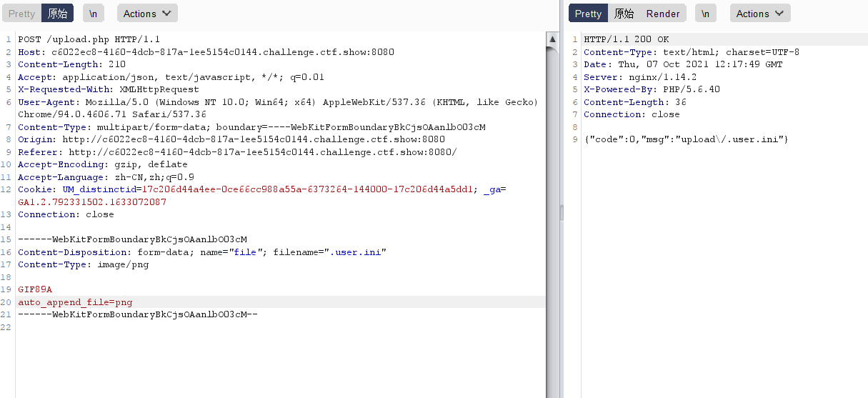Open the response Actions dropdown
Screen dimensions: 868x398
click(x=760, y=14)
